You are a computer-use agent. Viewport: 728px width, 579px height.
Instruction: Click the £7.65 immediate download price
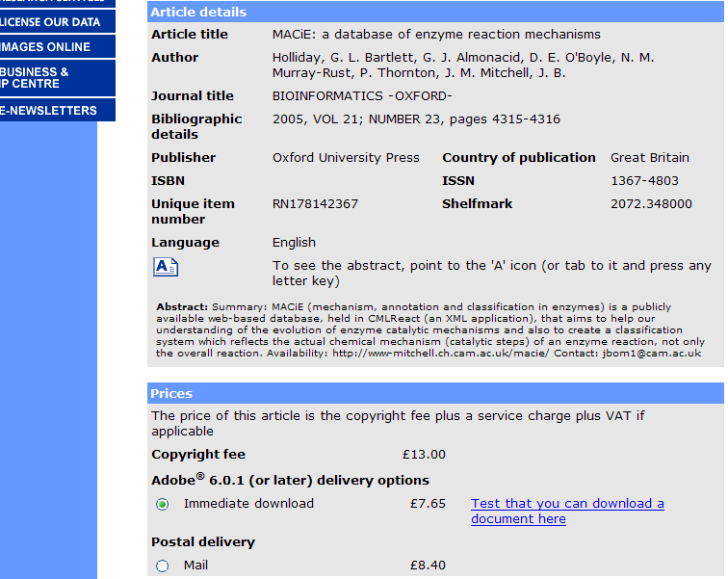pos(428,504)
